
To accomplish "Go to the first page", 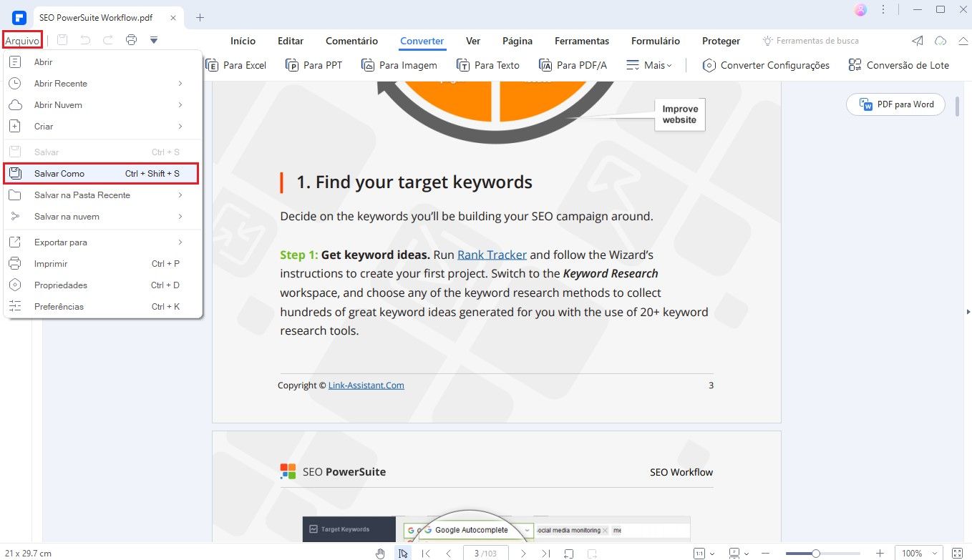I will click(x=426, y=554).
